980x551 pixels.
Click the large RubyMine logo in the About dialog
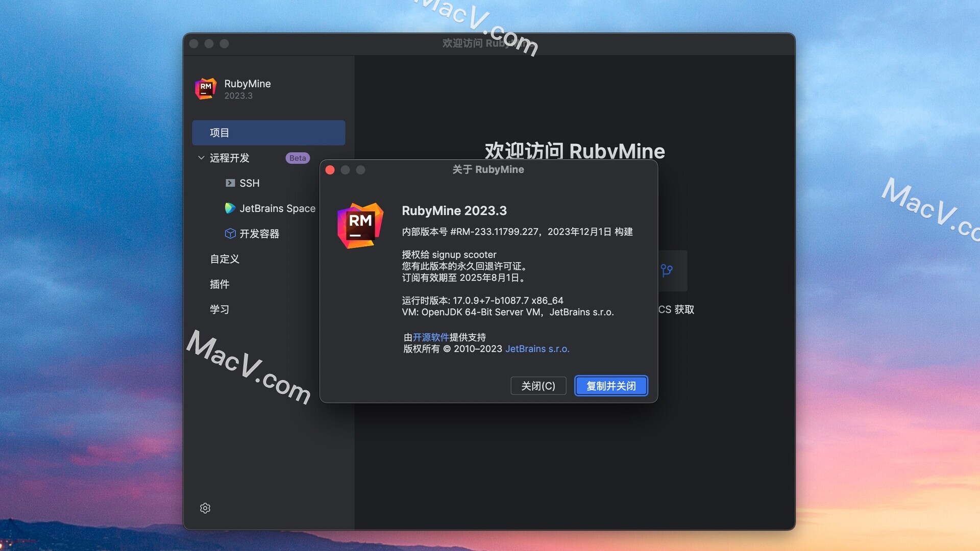(x=360, y=226)
